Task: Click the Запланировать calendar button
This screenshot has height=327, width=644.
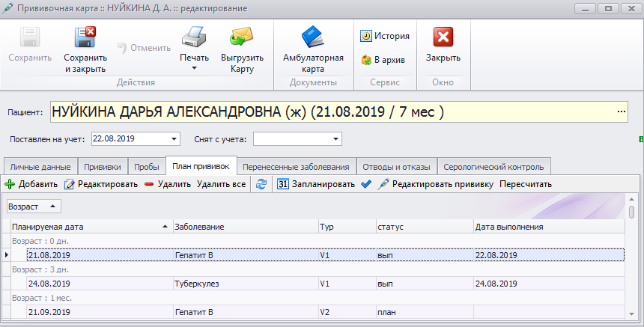Action: tap(316, 184)
